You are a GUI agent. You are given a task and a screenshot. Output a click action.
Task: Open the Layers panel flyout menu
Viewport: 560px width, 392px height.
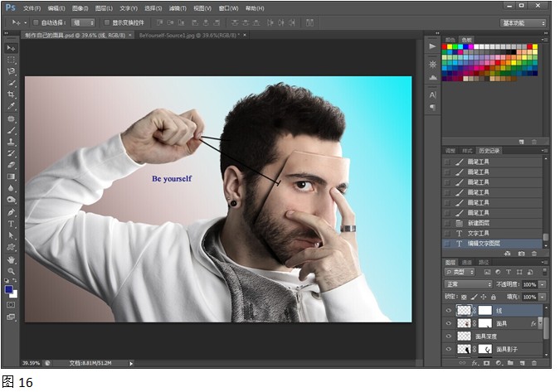(x=545, y=262)
